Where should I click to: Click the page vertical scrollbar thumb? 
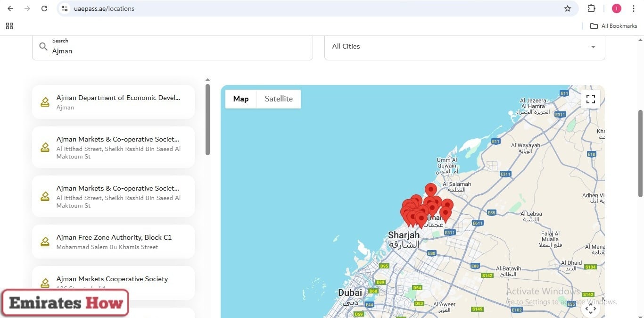(x=640, y=153)
